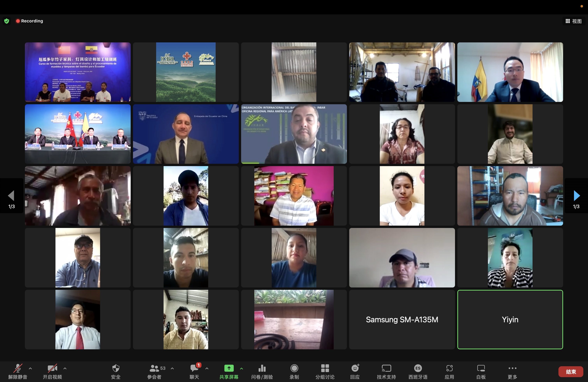588x382 pixels.
Task: Select the Samsung SM-A135M participant tile
Action: (402, 320)
